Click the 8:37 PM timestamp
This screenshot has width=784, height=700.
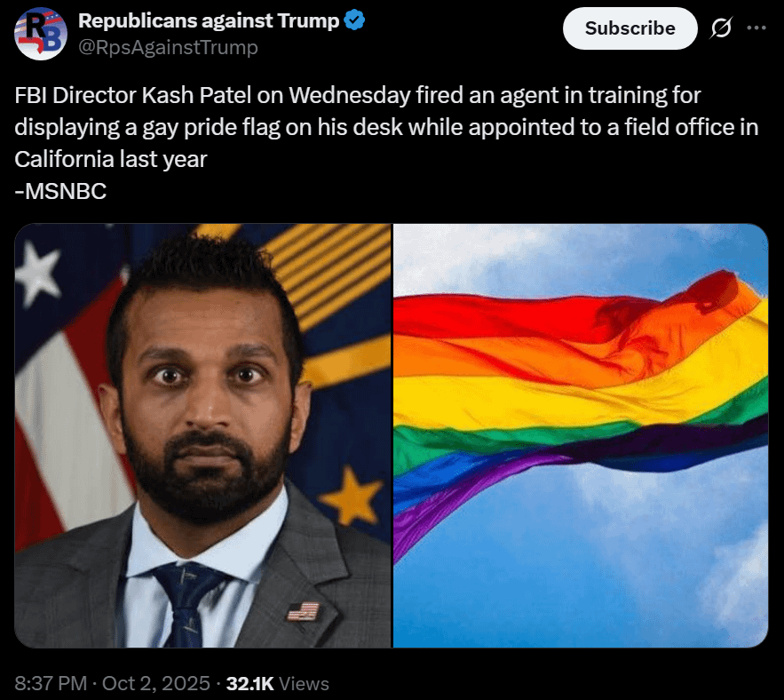(51, 683)
